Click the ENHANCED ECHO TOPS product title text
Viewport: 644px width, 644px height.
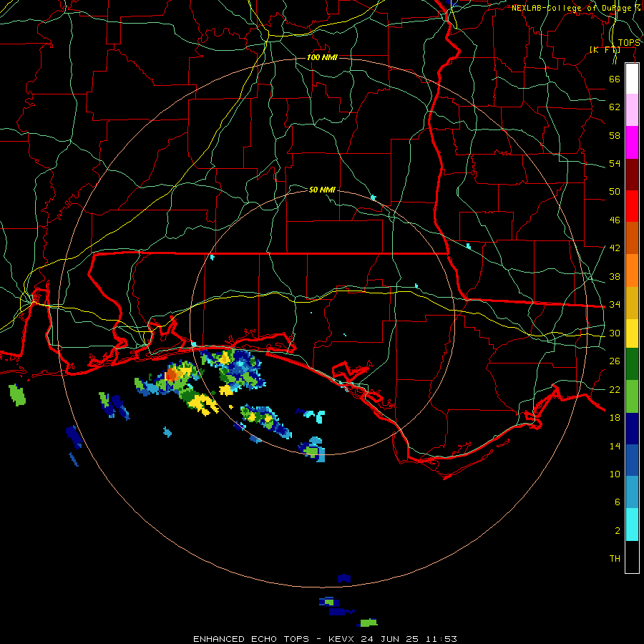pos(251,639)
